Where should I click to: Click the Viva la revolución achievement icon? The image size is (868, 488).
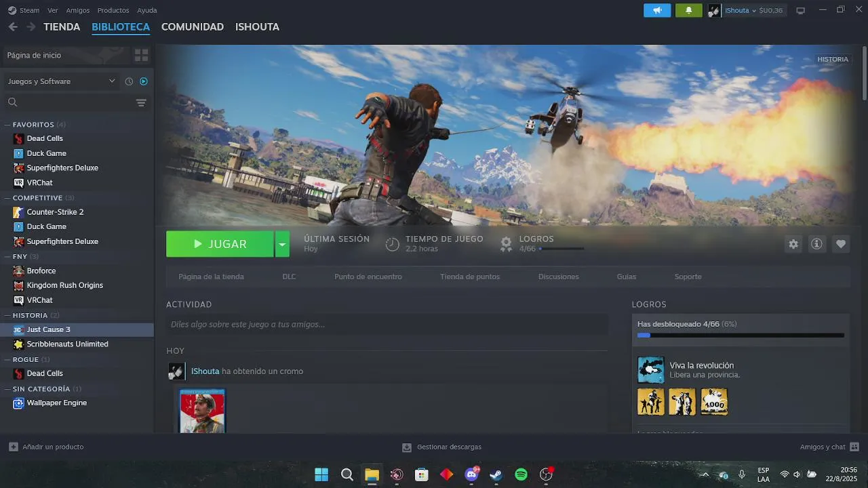[x=651, y=370]
